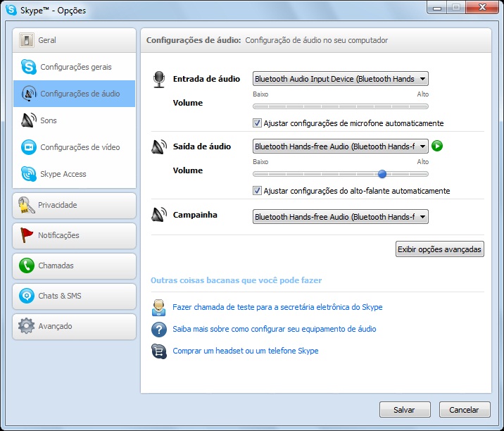Click the Salvar button
Viewport: 504px width, 431px height.
point(405,409)
